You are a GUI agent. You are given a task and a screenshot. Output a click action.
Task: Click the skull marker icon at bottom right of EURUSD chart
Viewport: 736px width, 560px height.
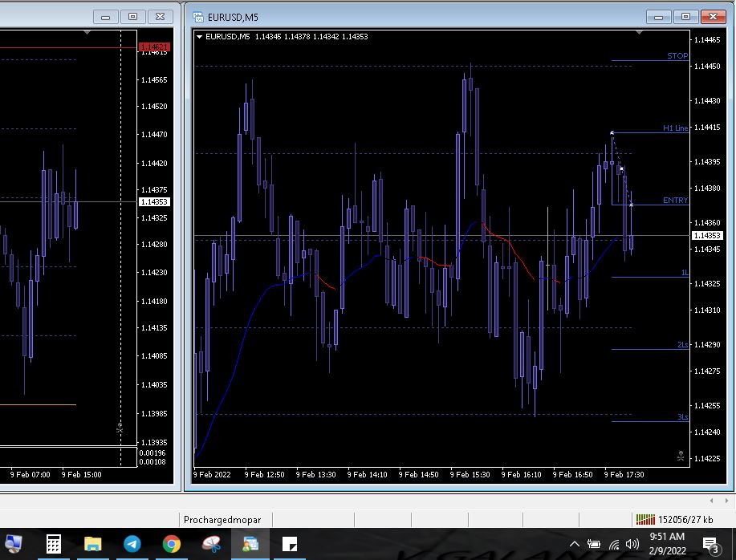tap(681, 457)
